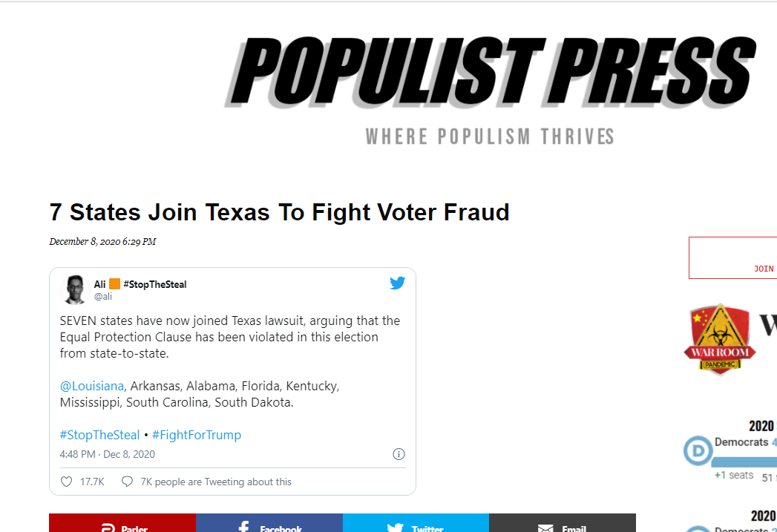Click the Twitter bird logo in tweet

[398, 283]
